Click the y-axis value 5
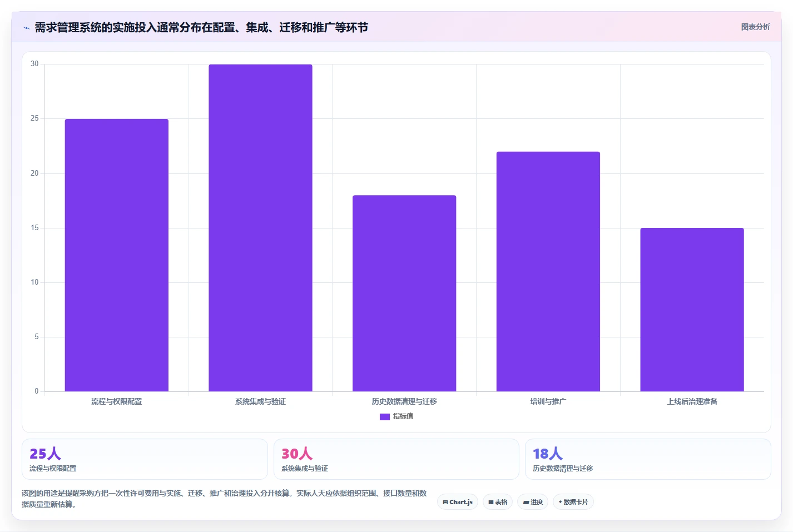This screenshot has height=532, width=793. 37,337
